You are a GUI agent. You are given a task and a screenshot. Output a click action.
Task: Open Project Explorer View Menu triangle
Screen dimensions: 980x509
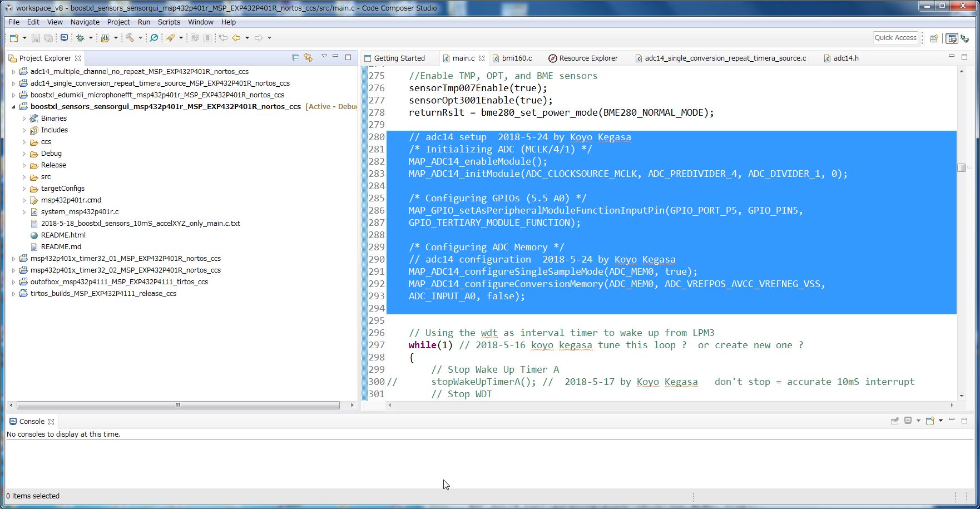(x=324, y=57)
